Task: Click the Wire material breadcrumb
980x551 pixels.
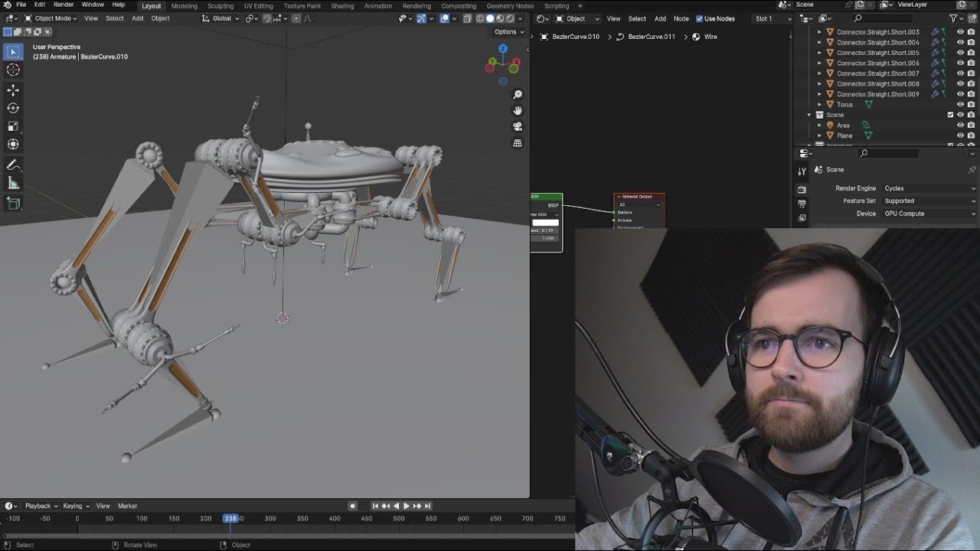Action: [x=705, y=37]
